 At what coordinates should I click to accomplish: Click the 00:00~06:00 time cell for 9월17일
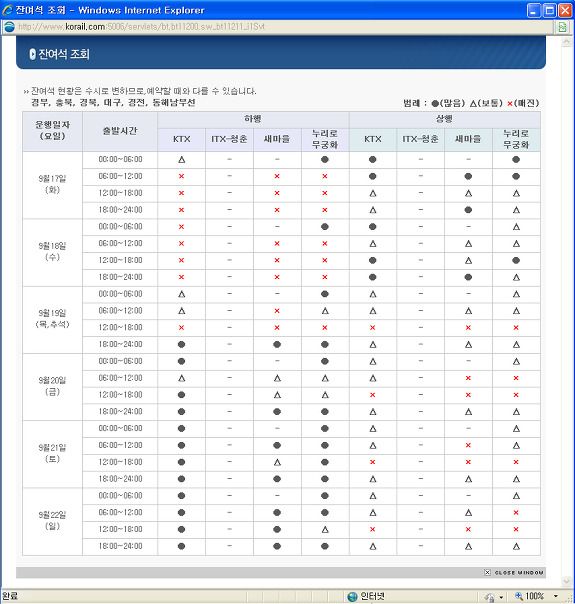(x=120, y=159)
